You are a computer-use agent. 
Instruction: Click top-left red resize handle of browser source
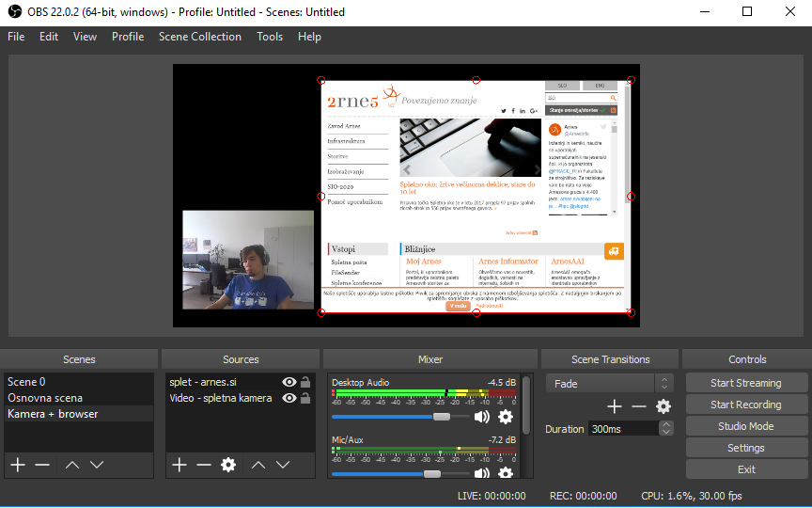click(321, 80)
